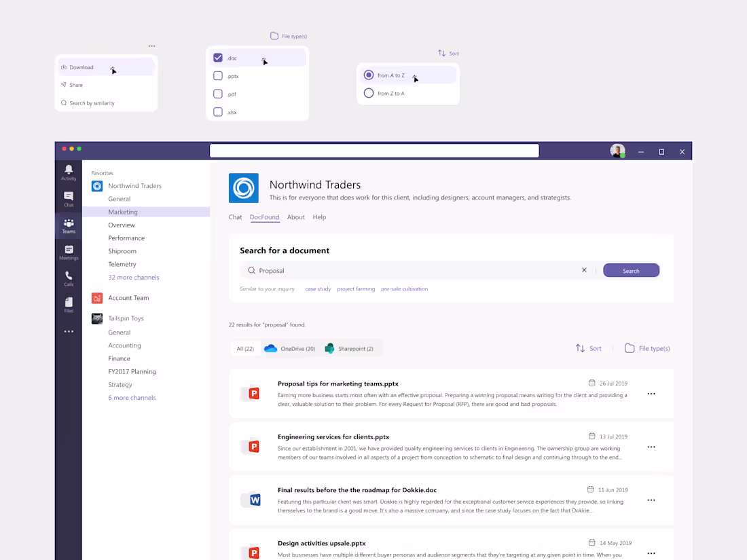Click the magnifier icon in search field
This screenshot has height=560, width=747.
pyautogui.click(x=251, y=270)
